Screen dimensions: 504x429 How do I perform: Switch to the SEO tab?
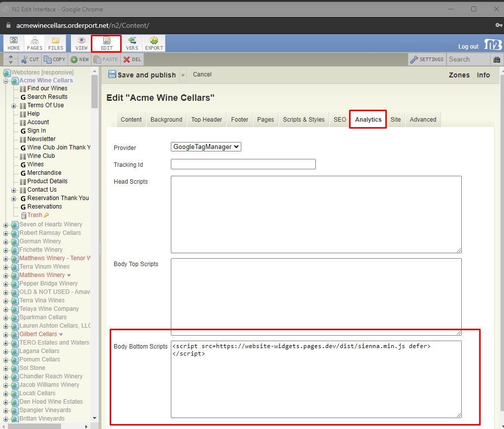point(340,120)
